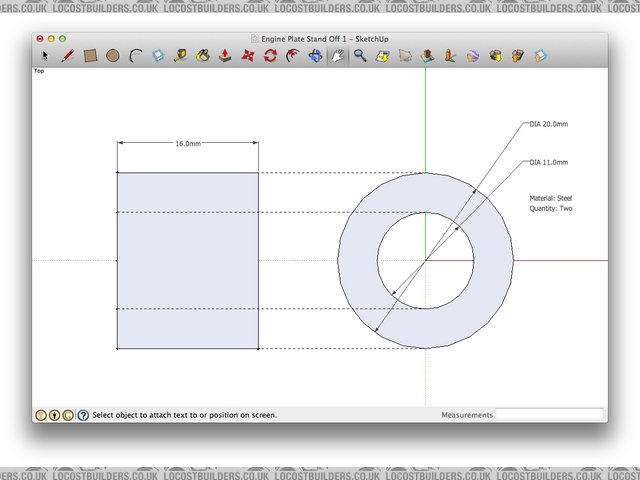Activate the Orbit camera tool

tap(316, 56)
